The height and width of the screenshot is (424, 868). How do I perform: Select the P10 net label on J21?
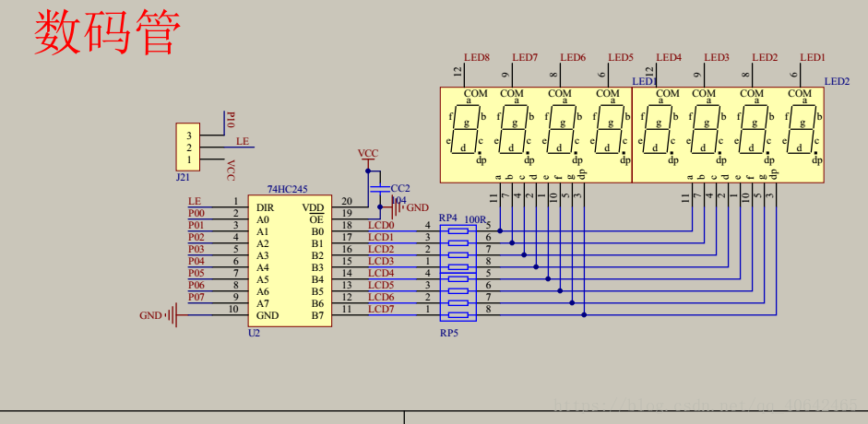click(232, 120)
